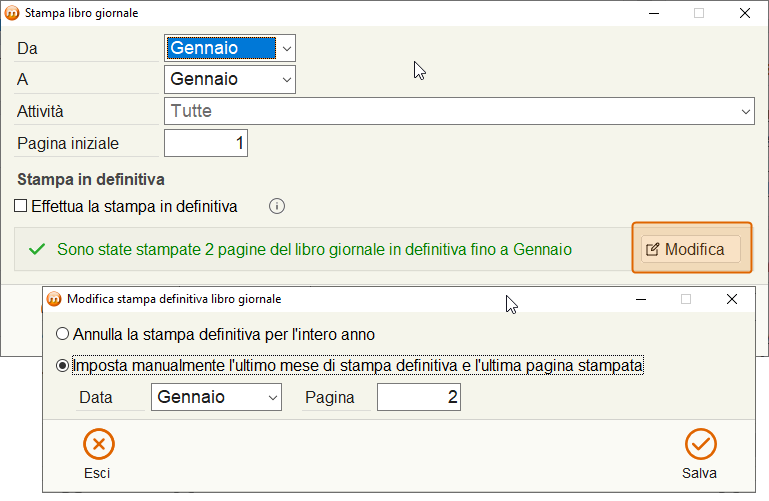Click the green checkmark status icon

point(37,249)
